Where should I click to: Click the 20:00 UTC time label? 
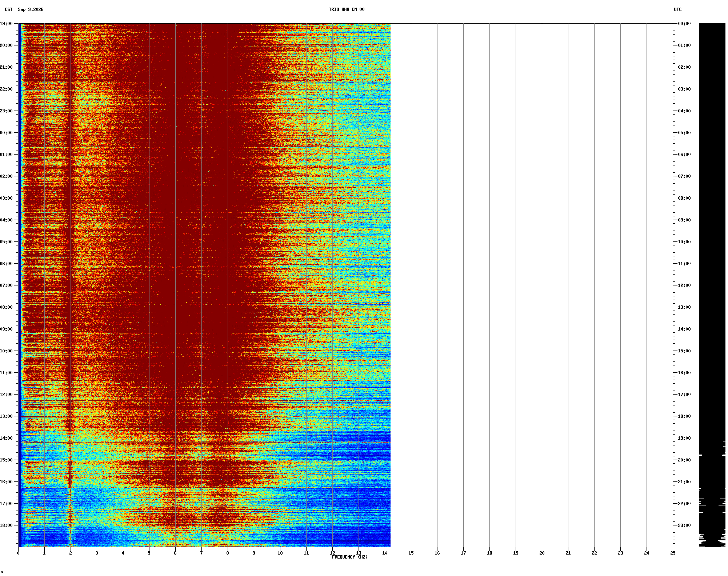684,460
